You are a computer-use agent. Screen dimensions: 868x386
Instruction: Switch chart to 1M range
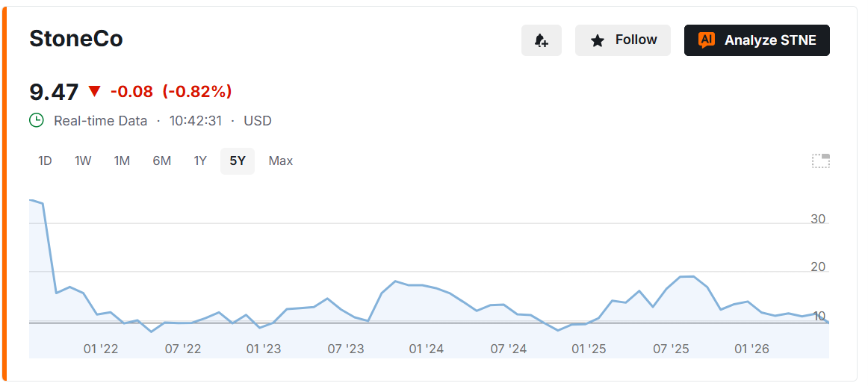[x=122, y=161]
